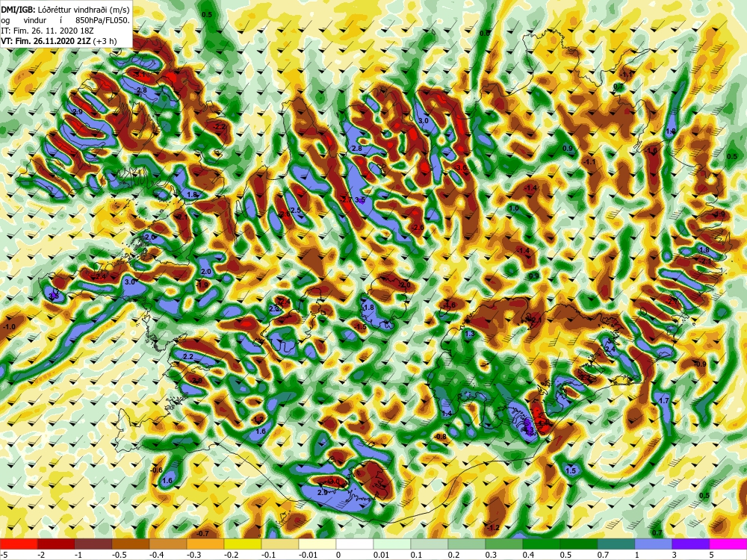Click the bright red legend swatch above -5
This screenshot has height=560, width=747.
tap(19, 544)
